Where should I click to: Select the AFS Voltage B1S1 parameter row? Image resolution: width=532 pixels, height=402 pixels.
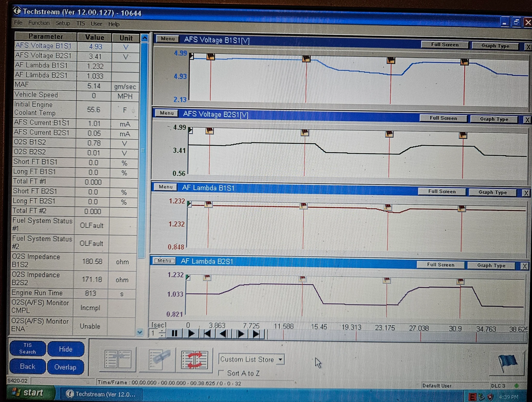(77, 46)
